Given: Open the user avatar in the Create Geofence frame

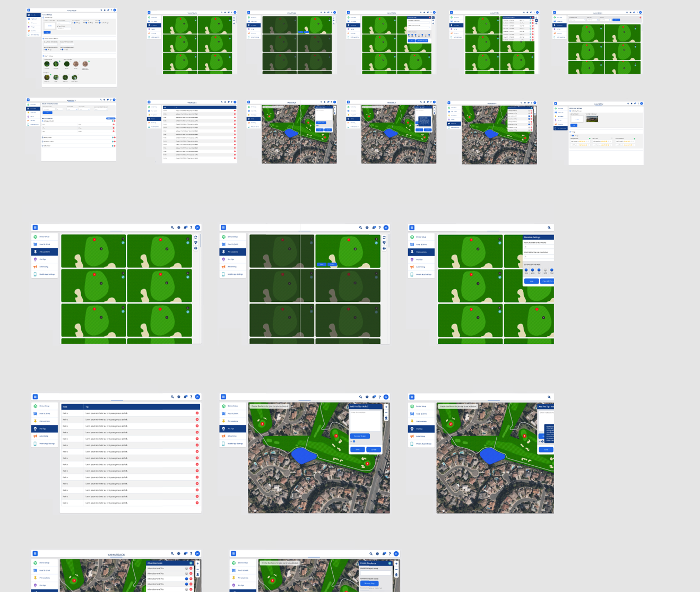Looking at the screenshot, I should pyautogui.click(x=396, y=554).
